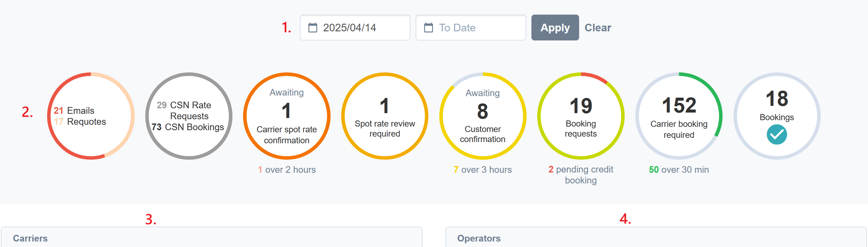Screen dimensions: 868x247
Task: Click the Clear link
Action: pos(597,28)
